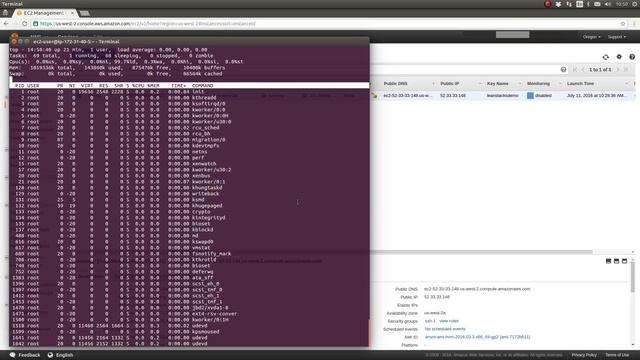Click the ssh-1 security group link
This screenshot has width=640, height=360.
(x=429, y=321)
